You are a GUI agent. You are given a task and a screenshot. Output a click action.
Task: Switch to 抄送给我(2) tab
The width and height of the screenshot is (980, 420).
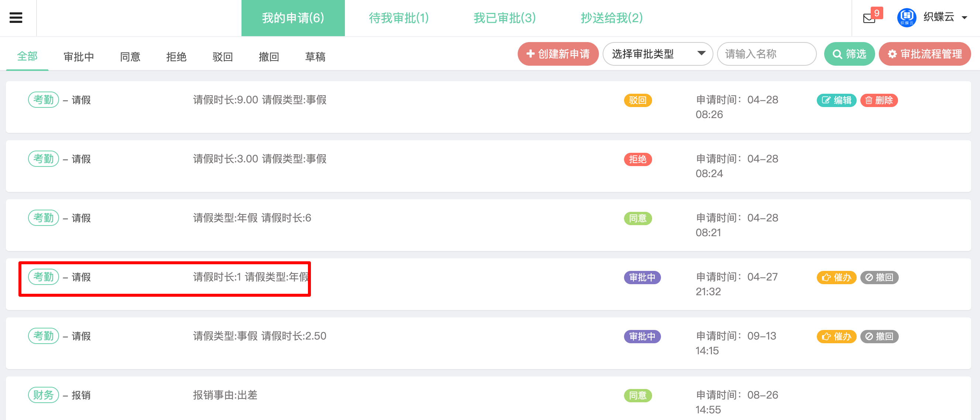tap(611, 18)
